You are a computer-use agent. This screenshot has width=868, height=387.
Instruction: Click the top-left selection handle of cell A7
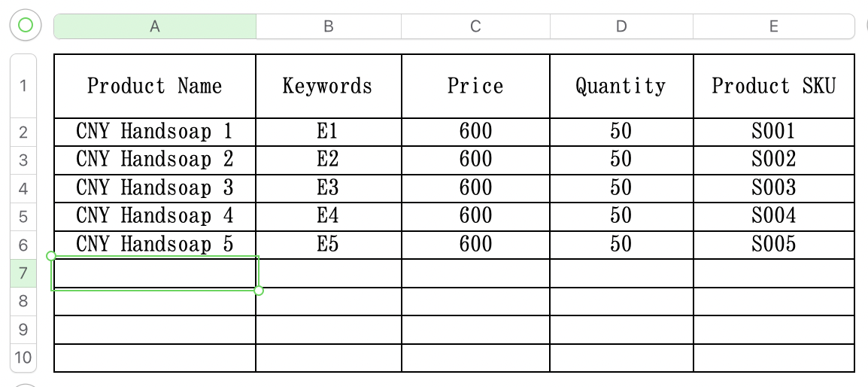(51, 255)
